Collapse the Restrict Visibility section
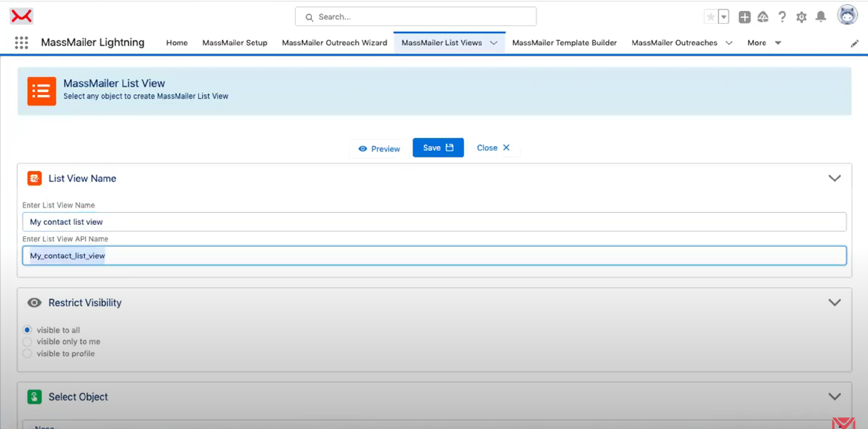868x429 pixels. pos(834,302)
